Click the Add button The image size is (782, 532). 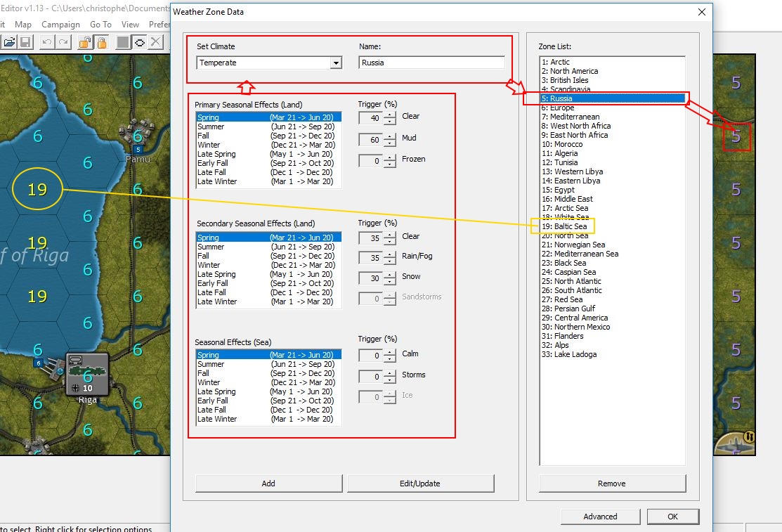(269, 483)
